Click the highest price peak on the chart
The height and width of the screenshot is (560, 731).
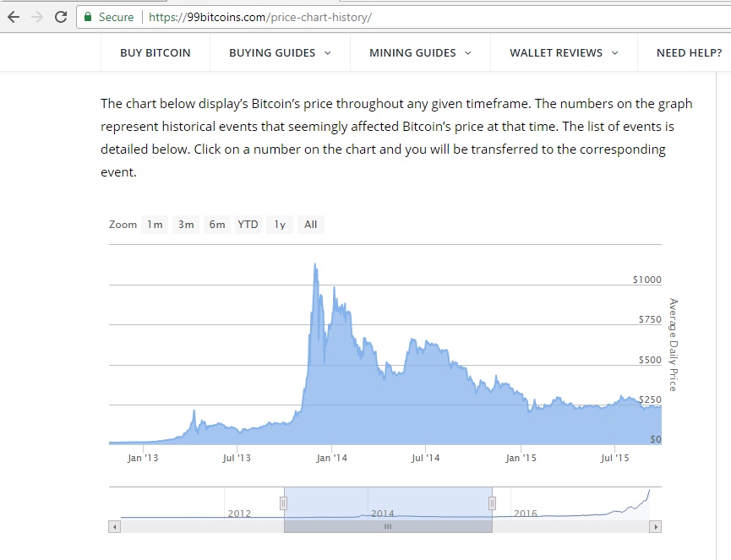pyautogui.click(x=315, y=264)
